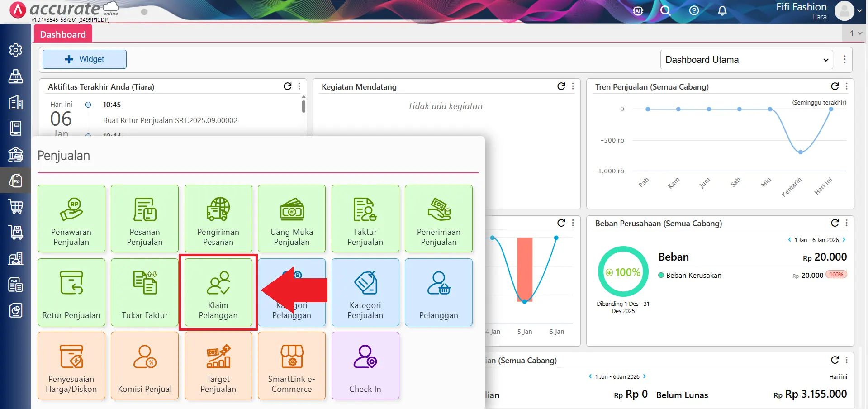Open Retur Penjualan tile
Screen dimensions: 868x409
tap(71, 293)
